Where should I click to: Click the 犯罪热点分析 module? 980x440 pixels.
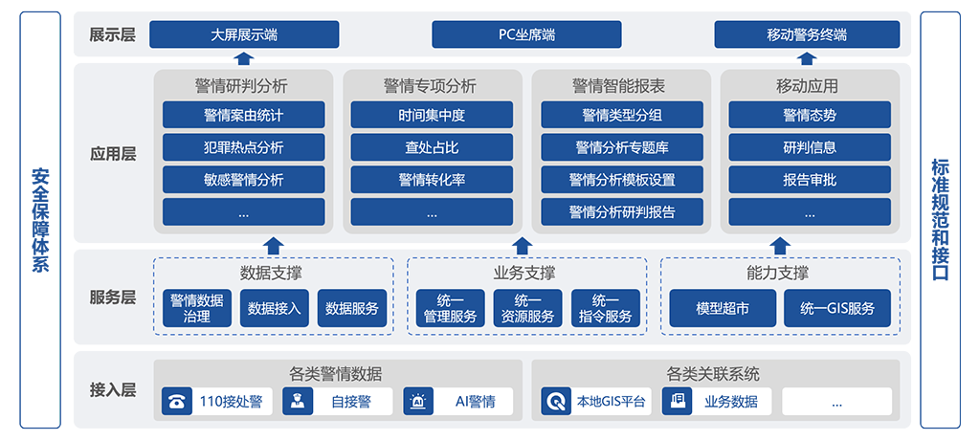tap(244, 147)
